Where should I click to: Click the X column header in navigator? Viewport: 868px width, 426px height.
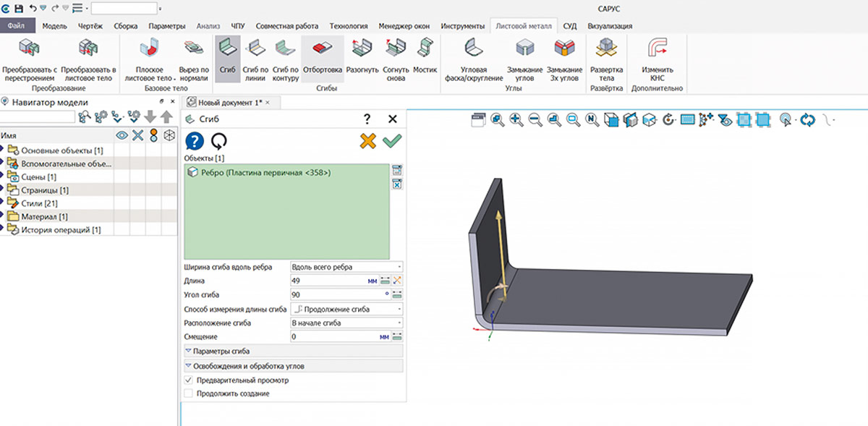(x=137, y=135)
